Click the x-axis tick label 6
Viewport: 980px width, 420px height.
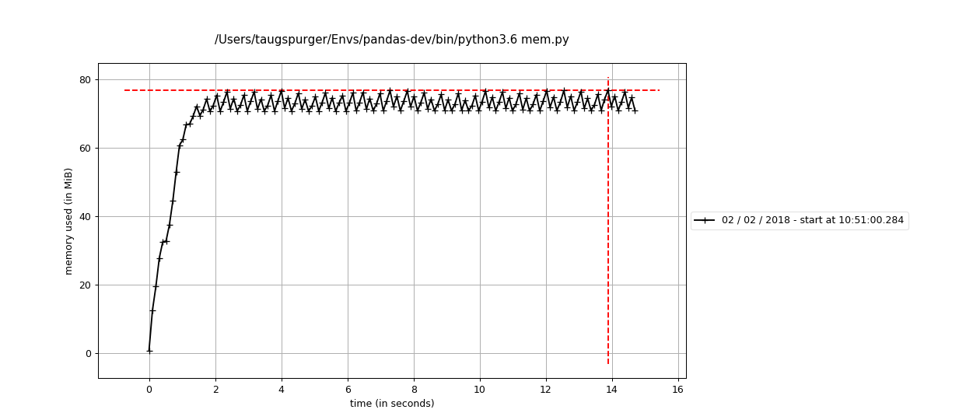point(348,390)
